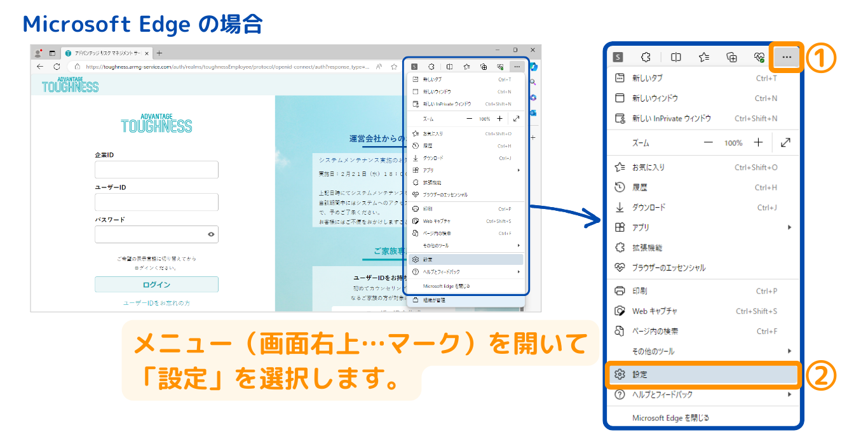Click the full-screen arrow icon in the enlarged menu
The width and height of the screenshot is (868, 444).
[786, 143]
